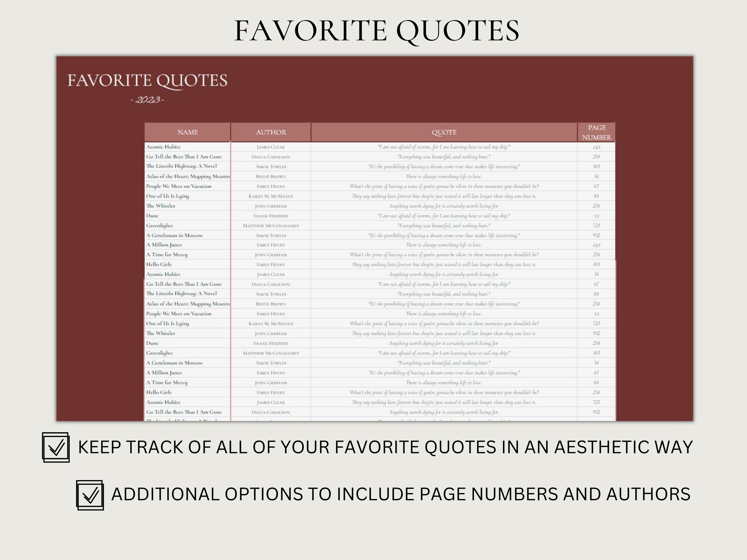Click the first Greenlights name cell
747x560 pixels.
[x=187, y=225]
